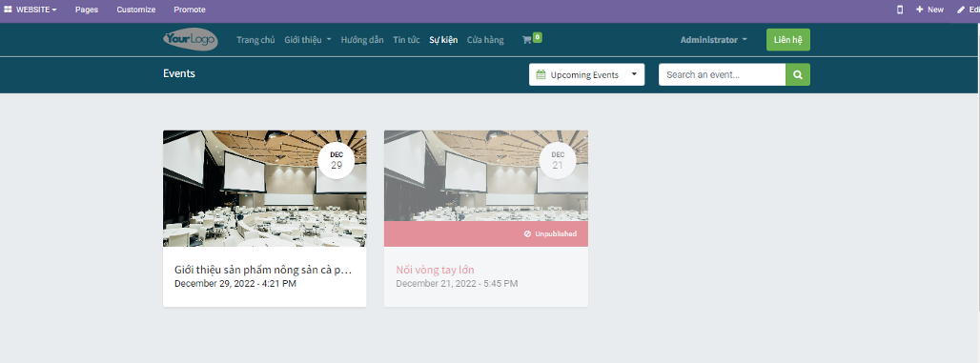Click the Liên hệ button
This screenshot has width=980, height=363.
pyautogui.click(x=788, y=40)
